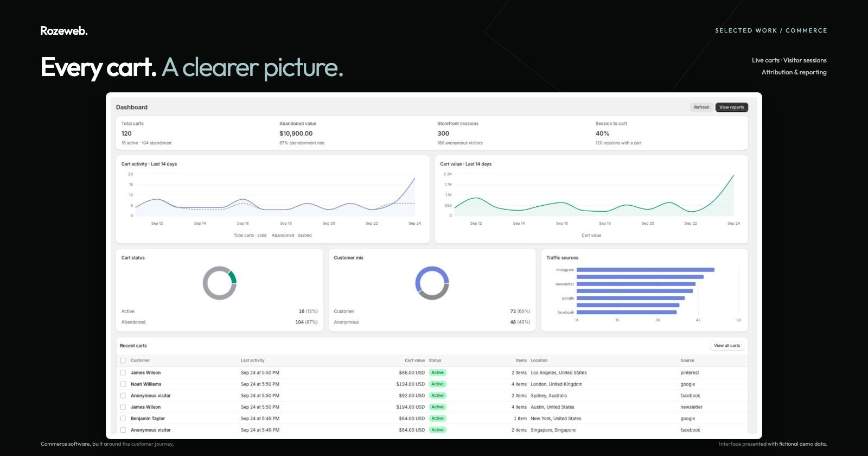Tick the Anonymous visitor Sydney row checkbox
This screenshot has height=456, width=868.
click(123, 396)
